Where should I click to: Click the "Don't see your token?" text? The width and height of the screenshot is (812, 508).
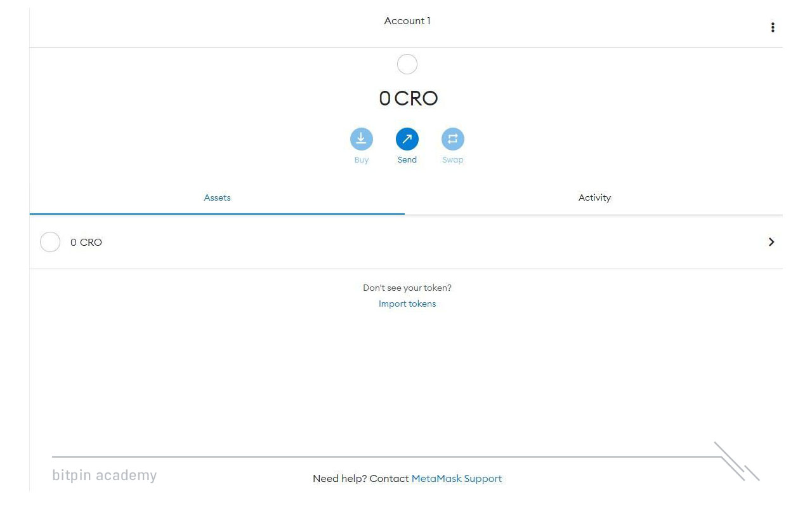click(407, 288)
